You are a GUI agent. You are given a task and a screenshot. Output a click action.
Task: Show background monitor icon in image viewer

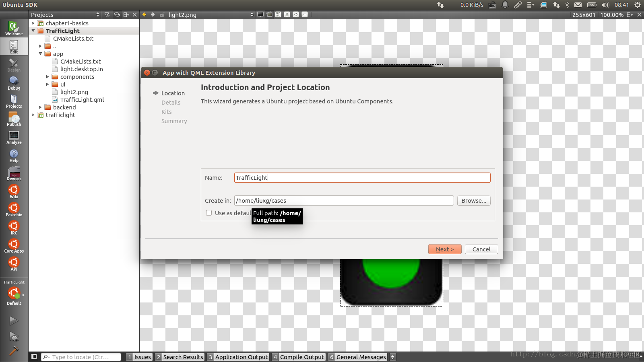coord(260,14)
